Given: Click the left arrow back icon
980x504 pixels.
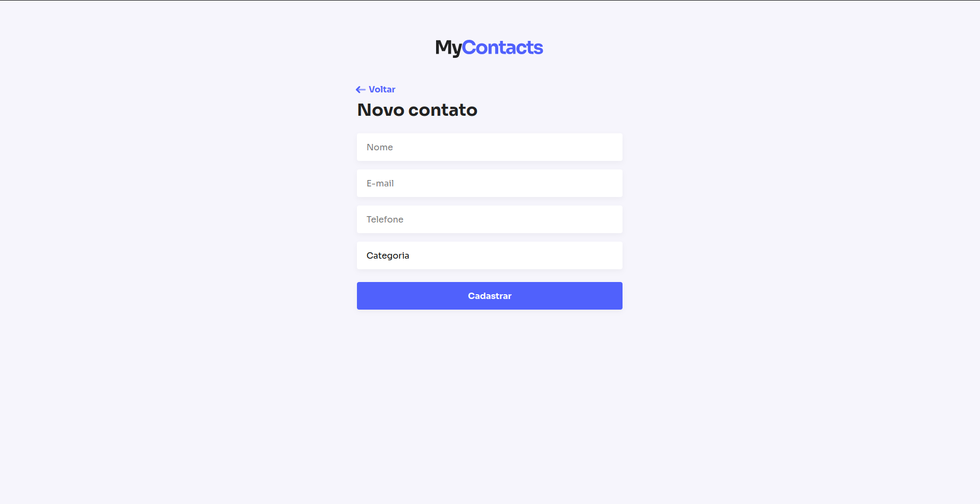Looking at the screenshot, I should coord(361,90).
